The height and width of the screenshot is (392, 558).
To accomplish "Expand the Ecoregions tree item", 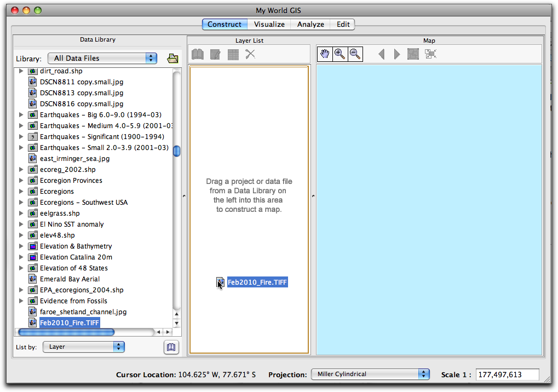I will click(x=21, y=192).
